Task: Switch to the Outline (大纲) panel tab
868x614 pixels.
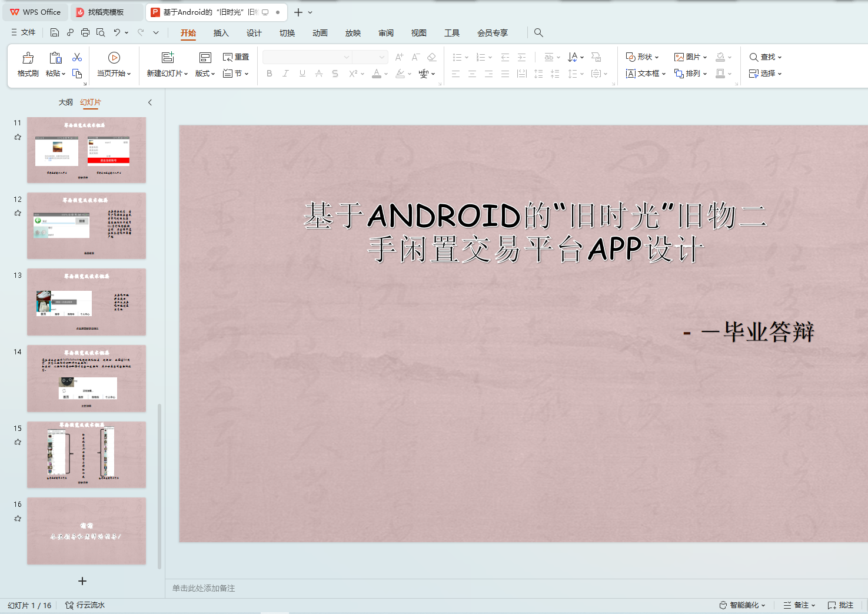Action: [x=65, y=102]
